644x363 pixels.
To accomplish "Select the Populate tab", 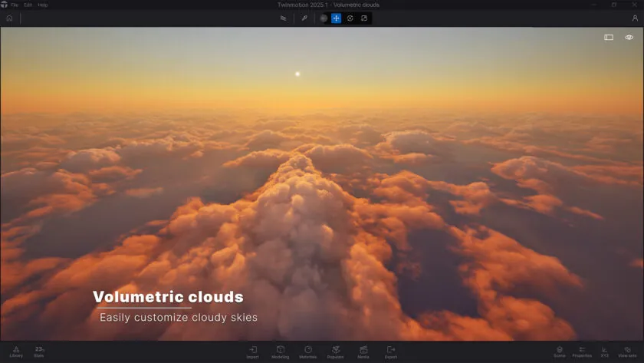I will pos(336,351).
